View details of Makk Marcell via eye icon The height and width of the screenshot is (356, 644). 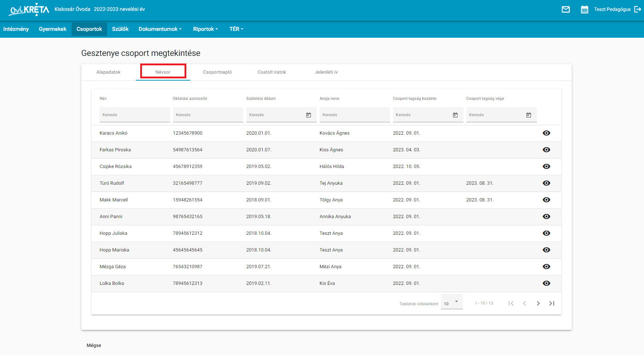pyautogui.click(x=546, y=200)
